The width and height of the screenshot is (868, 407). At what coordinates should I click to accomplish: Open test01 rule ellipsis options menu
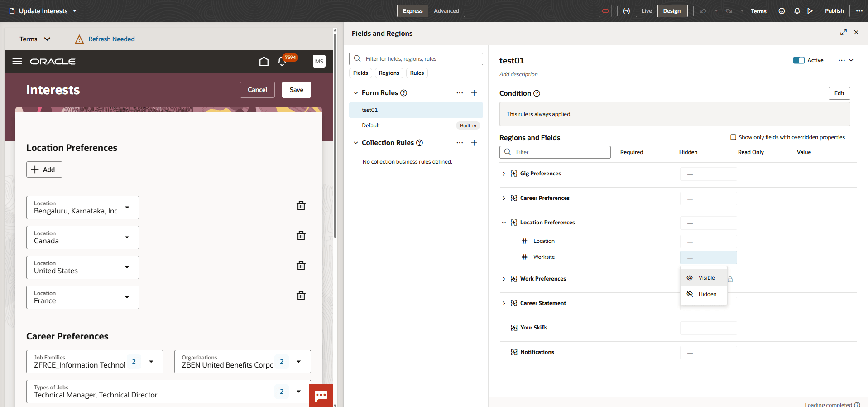click(842, 60)
